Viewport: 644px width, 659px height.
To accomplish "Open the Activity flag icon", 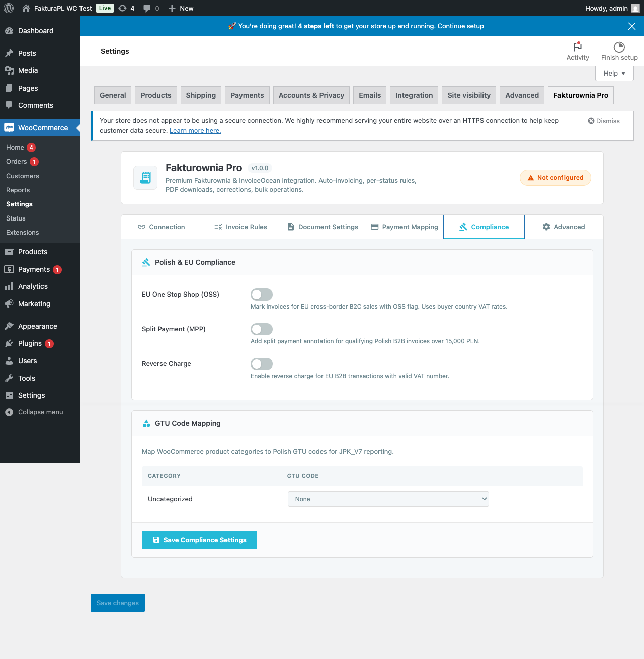I will (578, 47).
